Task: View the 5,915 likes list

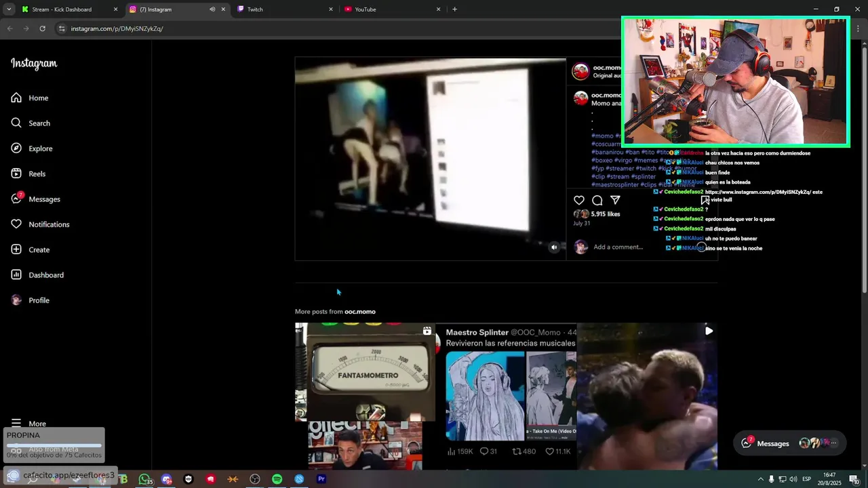Action: click(606, 214)
